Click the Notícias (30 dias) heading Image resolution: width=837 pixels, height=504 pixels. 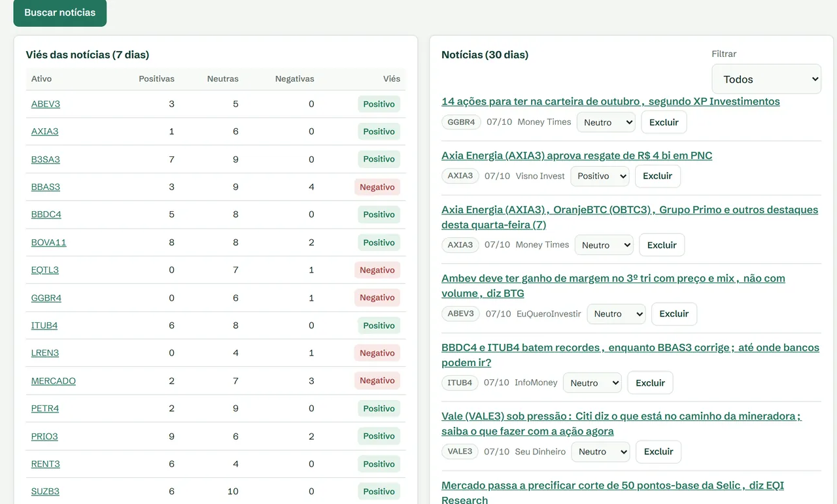(x=485, y=55)
